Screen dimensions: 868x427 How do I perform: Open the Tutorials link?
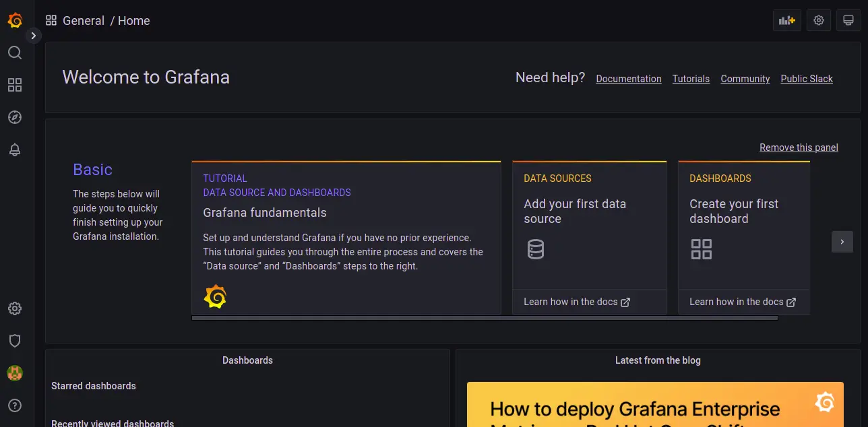point(691,79)
